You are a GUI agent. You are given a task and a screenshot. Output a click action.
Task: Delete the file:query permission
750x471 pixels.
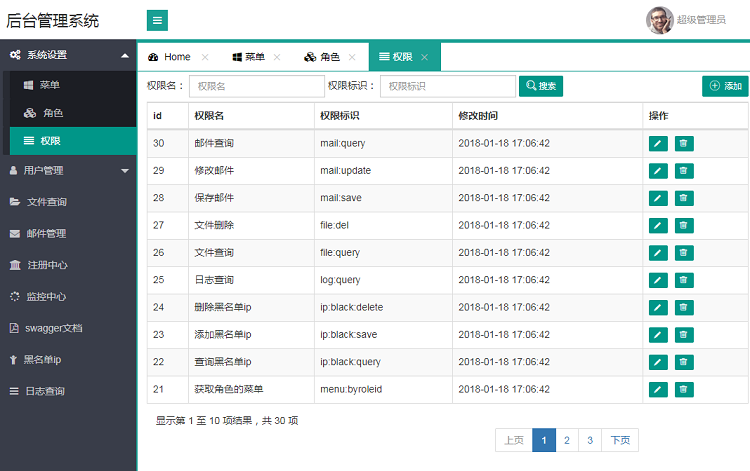tap(684, 252)
